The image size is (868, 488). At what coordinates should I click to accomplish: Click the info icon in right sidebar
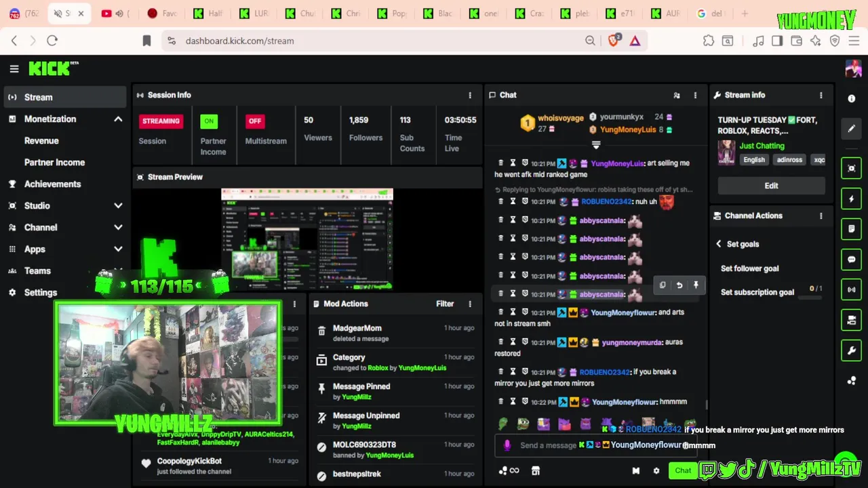click(x=852, y=98)
